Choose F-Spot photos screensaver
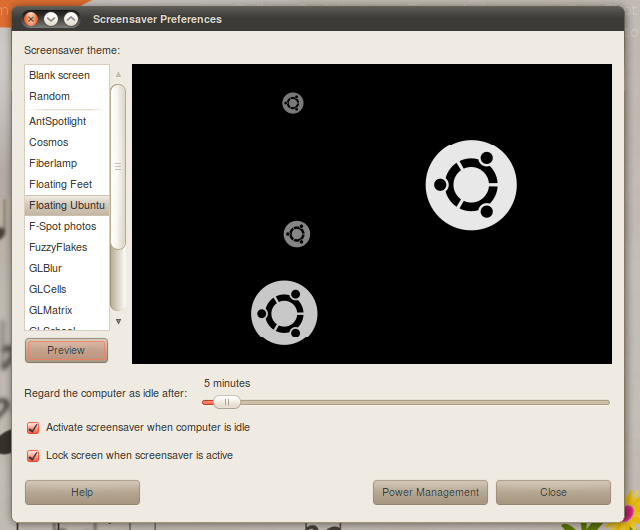640x530 pixels. point(67,226)
